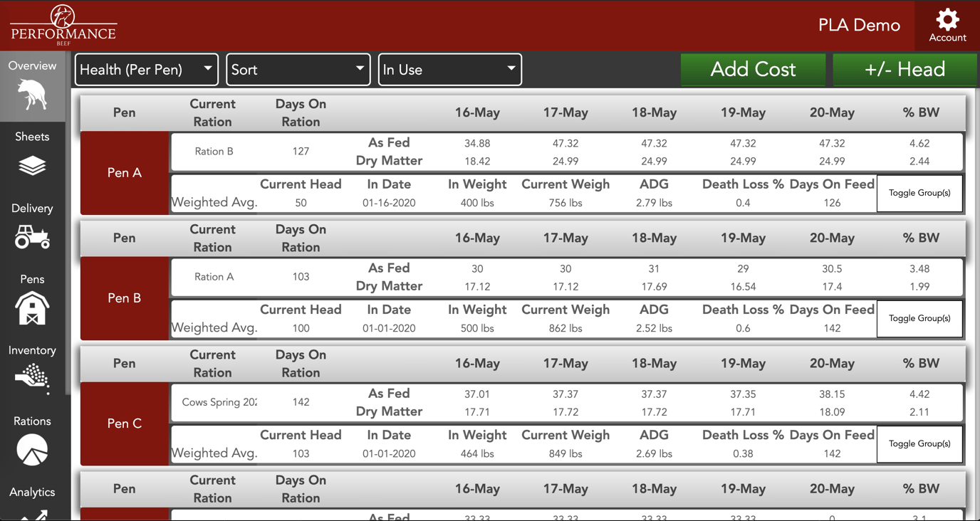Select the Rations pie chart icon
The height and width of the screenshot is (521, 980).
(x=32, y=449)
